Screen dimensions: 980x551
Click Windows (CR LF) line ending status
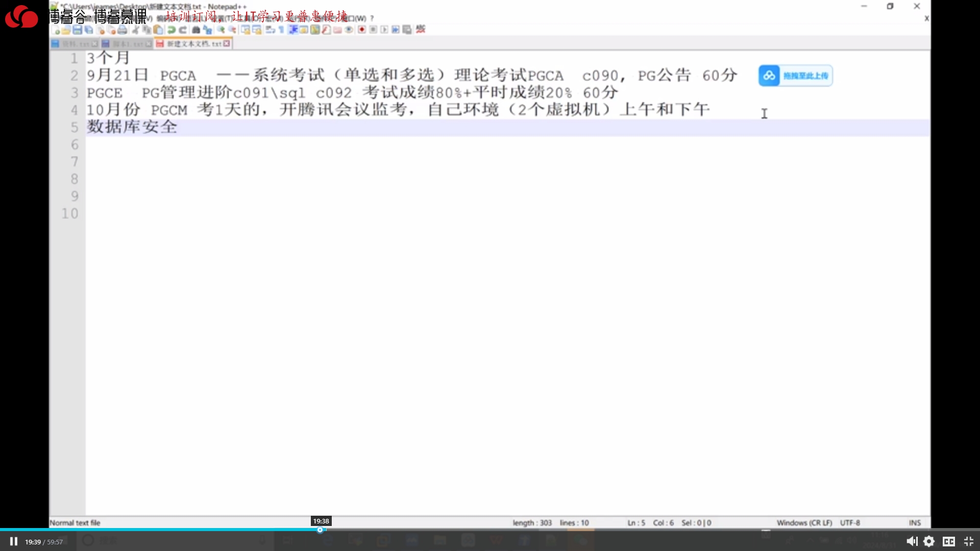click(804, 522)
